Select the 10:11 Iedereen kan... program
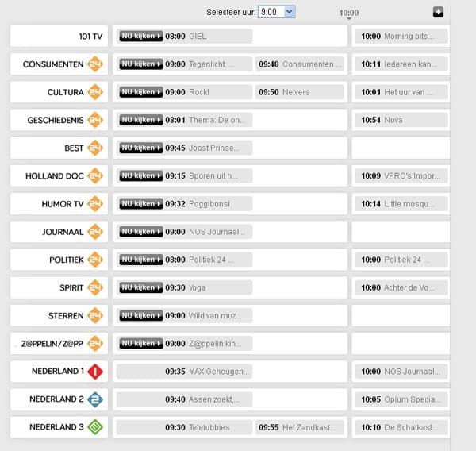 point(401,64)
